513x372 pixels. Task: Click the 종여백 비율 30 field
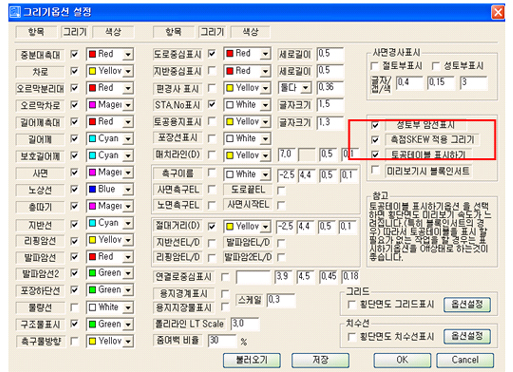(222, 341)
